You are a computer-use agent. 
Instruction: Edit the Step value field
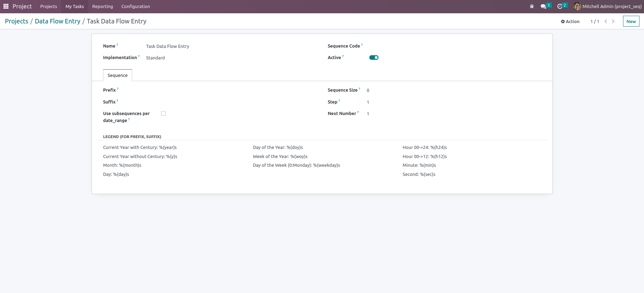454,102
